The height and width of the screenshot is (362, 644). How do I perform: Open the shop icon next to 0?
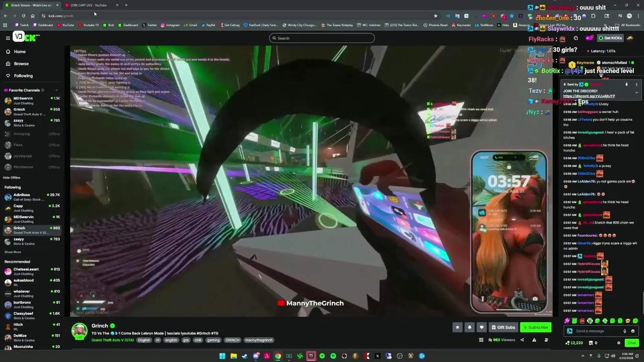coord(591,343)
